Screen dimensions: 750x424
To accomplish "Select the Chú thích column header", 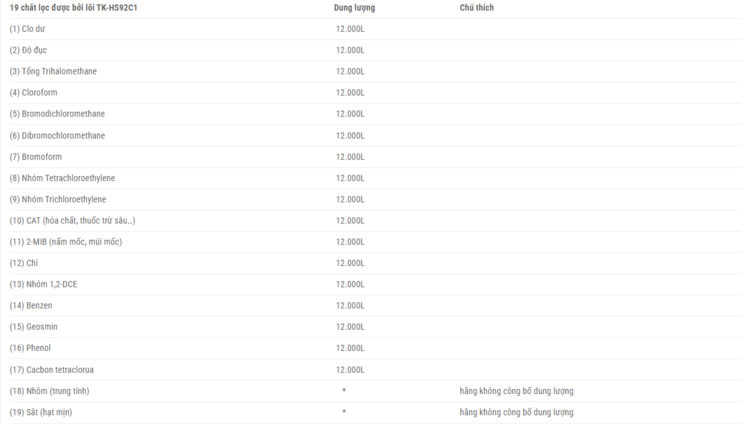I will pos(476,8).
